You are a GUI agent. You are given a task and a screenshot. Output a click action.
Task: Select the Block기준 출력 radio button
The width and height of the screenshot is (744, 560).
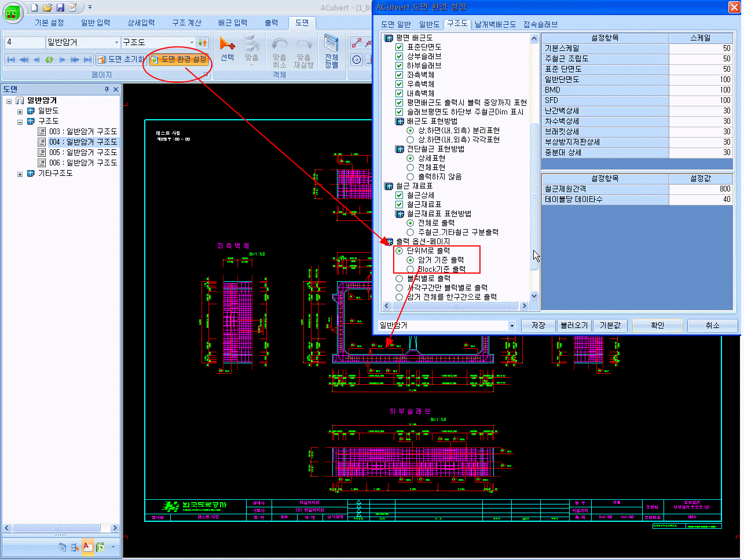[410, 270]
